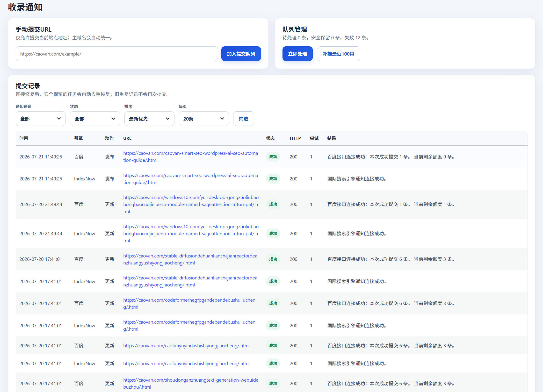Open the 通知通道 dropdown

[x=41, y=119]
